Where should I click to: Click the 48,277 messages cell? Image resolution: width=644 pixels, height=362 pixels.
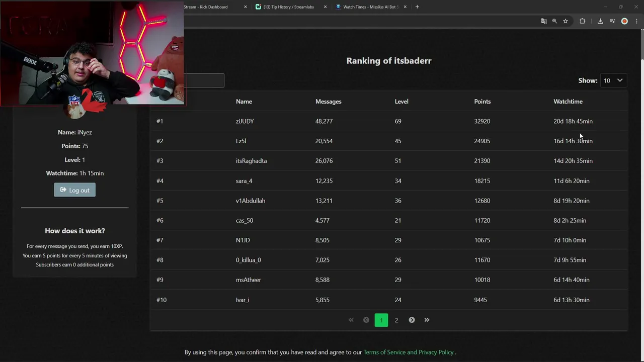point(324,121)
